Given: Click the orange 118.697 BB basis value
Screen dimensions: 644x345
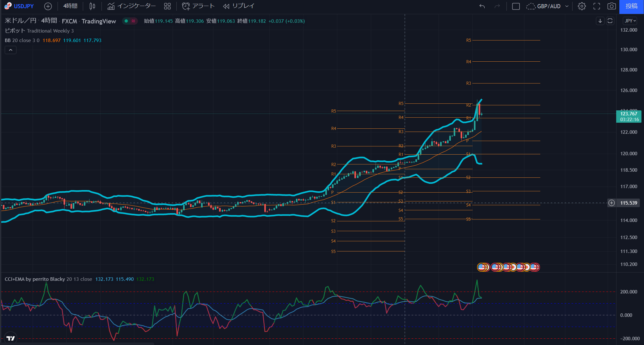Looking at the screenshot, I should click(x=52, y=40).
